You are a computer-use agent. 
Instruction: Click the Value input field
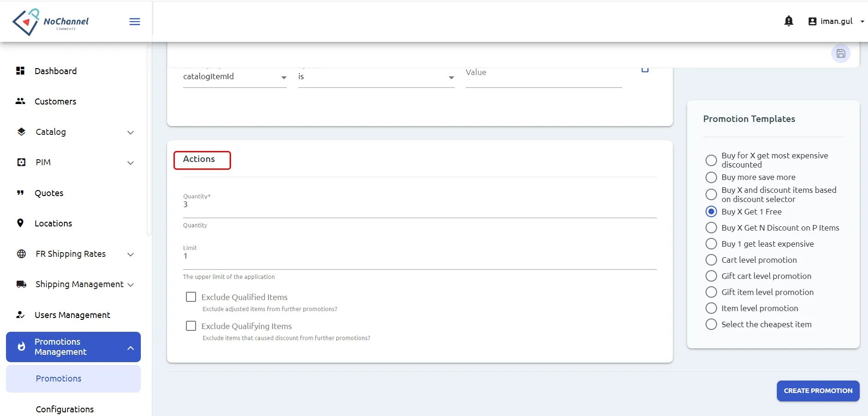(544, 77)
